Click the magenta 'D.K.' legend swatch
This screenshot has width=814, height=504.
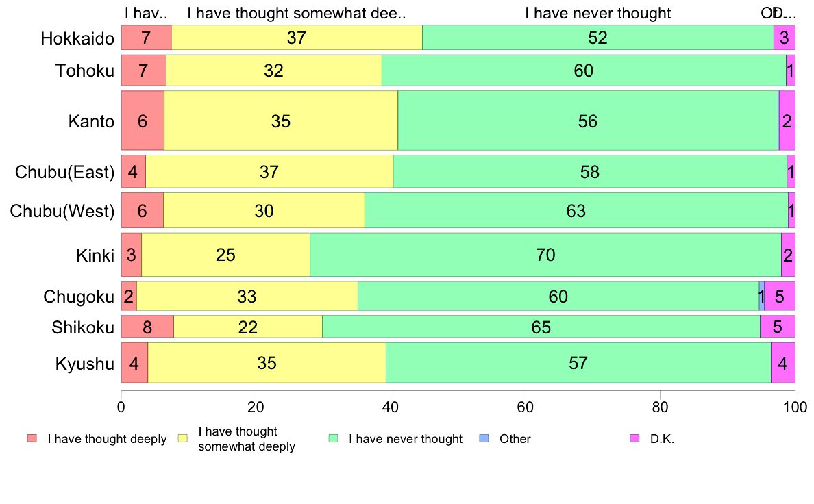tap(634, 438)
